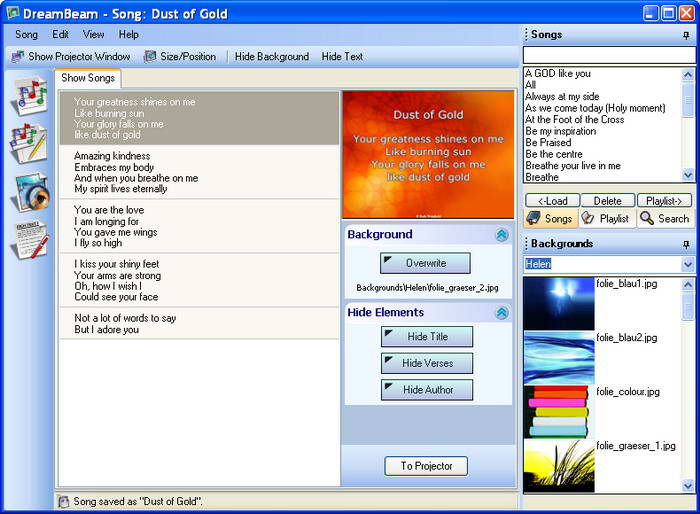Toggle the Hide Verses button
This screenshot has height=514, width=700.
click(x=427, y=363)
